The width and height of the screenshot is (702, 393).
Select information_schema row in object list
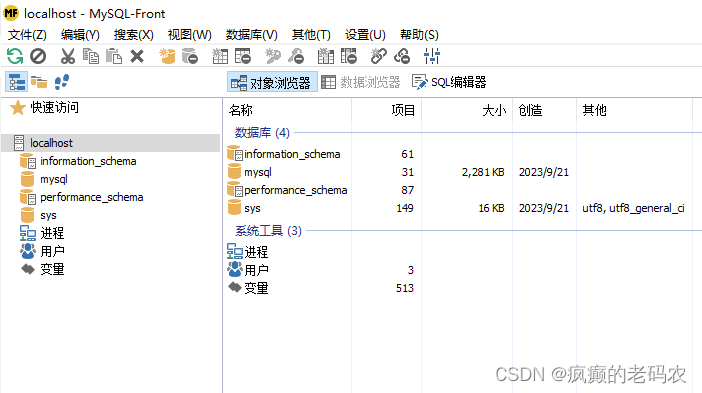coord(292,154)
